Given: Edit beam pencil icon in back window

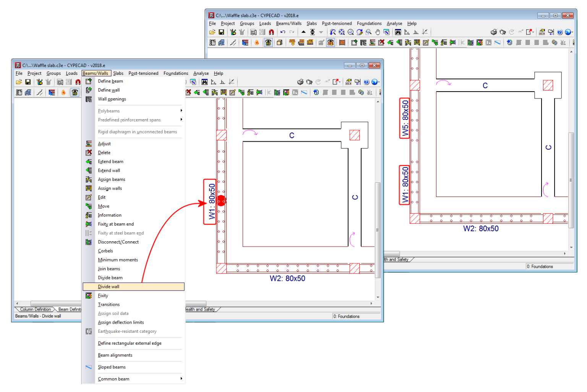Looking at the screenshot, I should (426, 42).
